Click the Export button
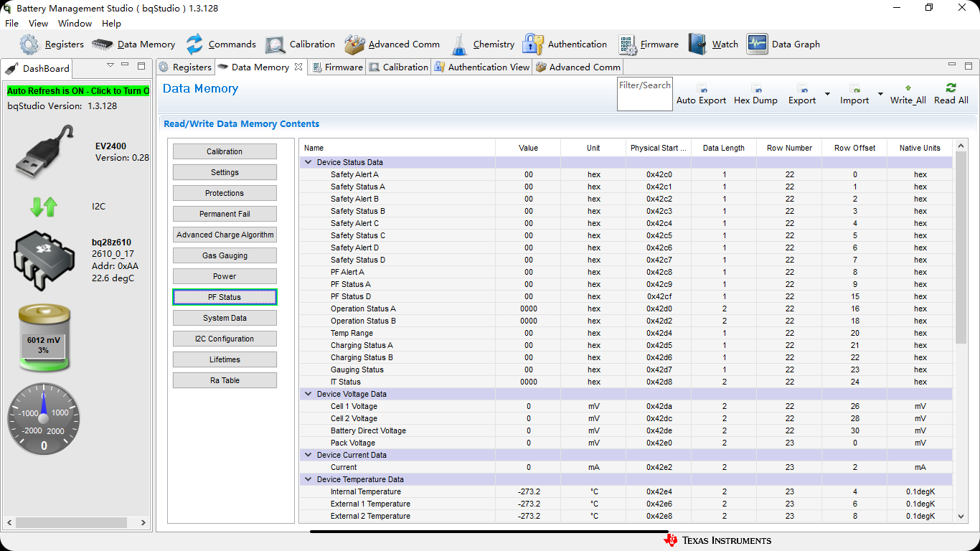This screenshot has height=551, width=980. click(802, 94)
